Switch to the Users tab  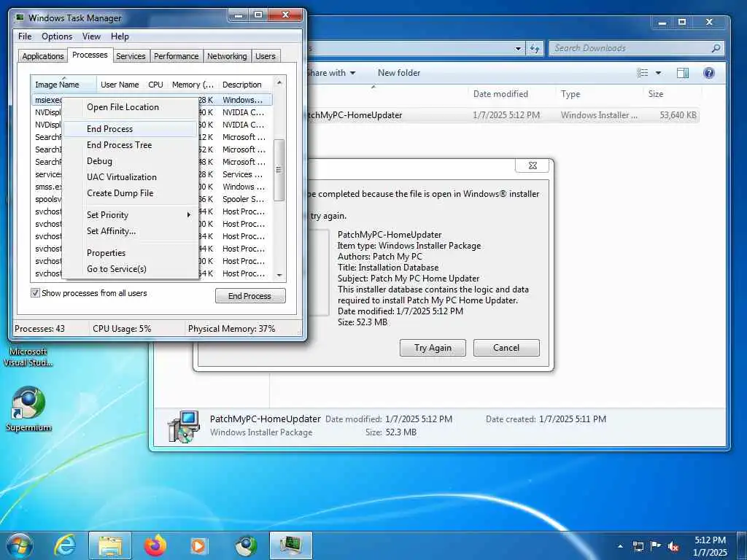(266, 56)
